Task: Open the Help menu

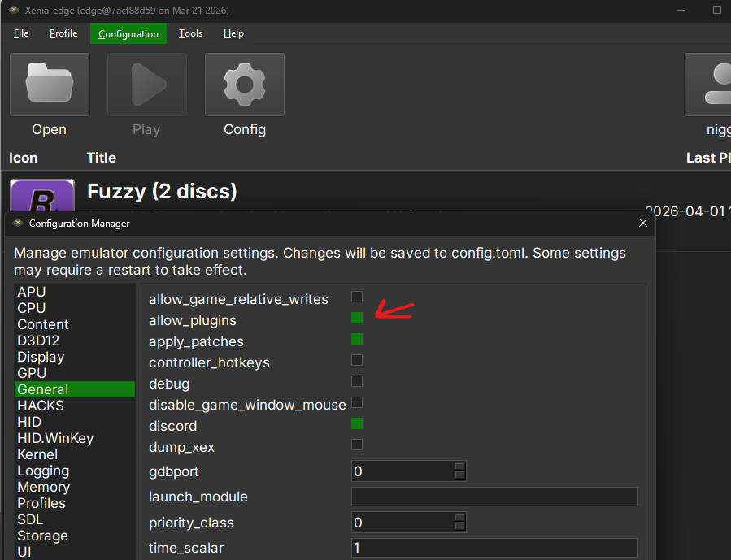Action: click(233, 33)
